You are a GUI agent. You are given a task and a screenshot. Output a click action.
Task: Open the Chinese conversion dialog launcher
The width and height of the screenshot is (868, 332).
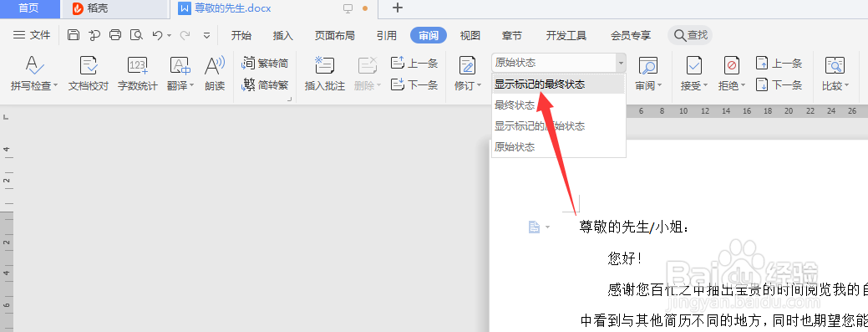(289, 100)
